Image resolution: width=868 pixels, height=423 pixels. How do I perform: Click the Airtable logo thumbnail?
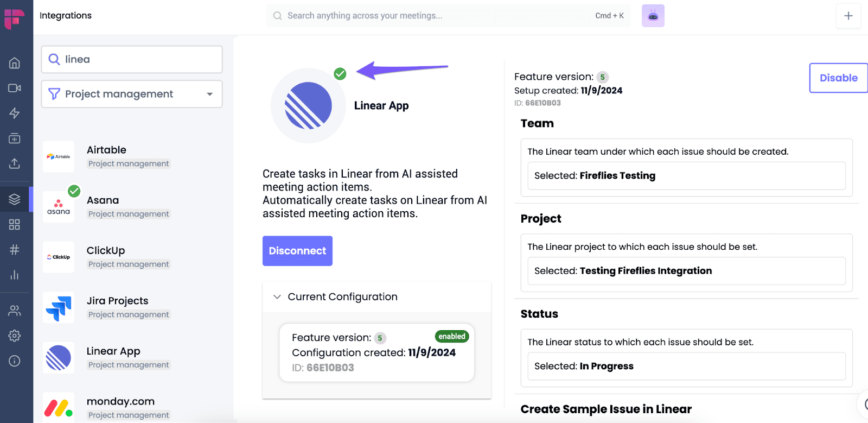pos(59,156)
